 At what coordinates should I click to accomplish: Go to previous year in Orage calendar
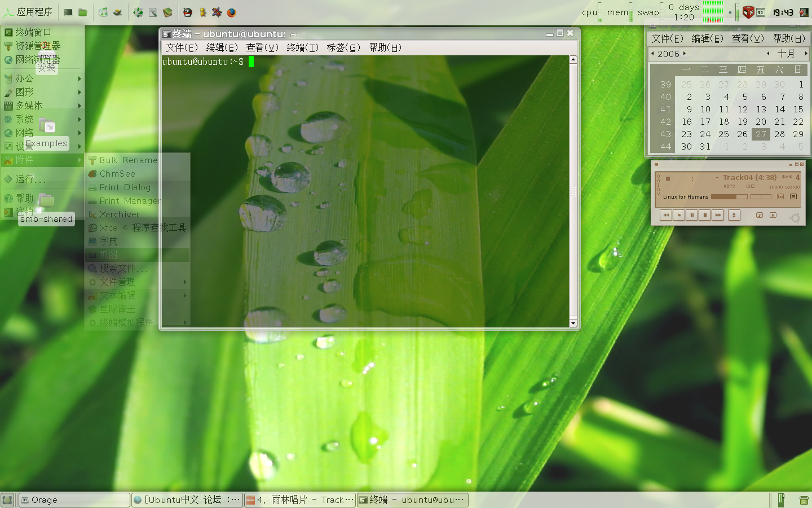(653, 54)
